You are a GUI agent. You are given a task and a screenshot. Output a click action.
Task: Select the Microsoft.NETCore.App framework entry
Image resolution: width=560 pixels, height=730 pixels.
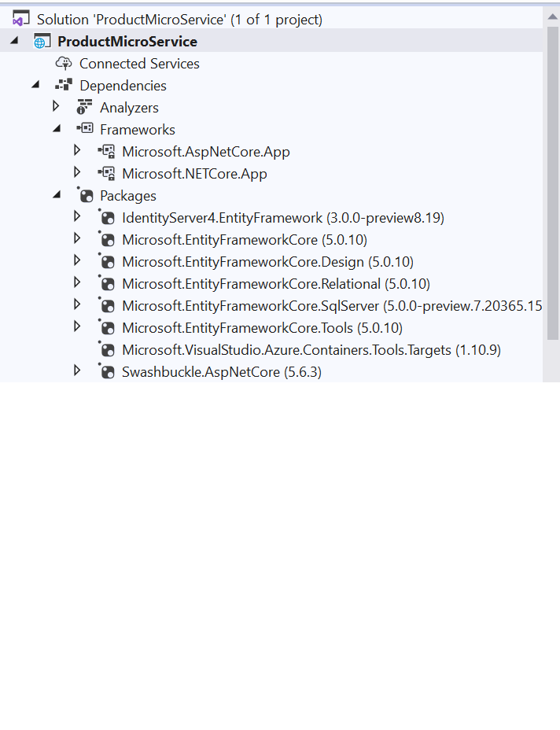[x=194, y=173]
